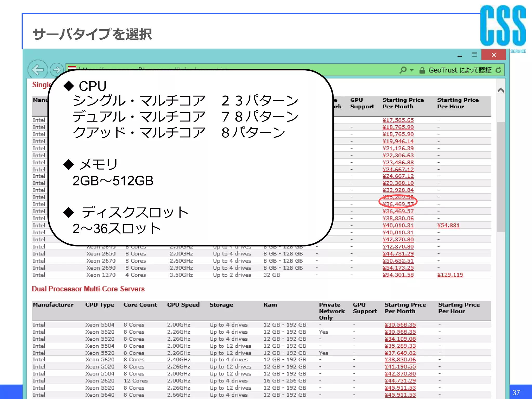Click the GeoTrust certificate label
532x399 pixels.
[460, 70]
